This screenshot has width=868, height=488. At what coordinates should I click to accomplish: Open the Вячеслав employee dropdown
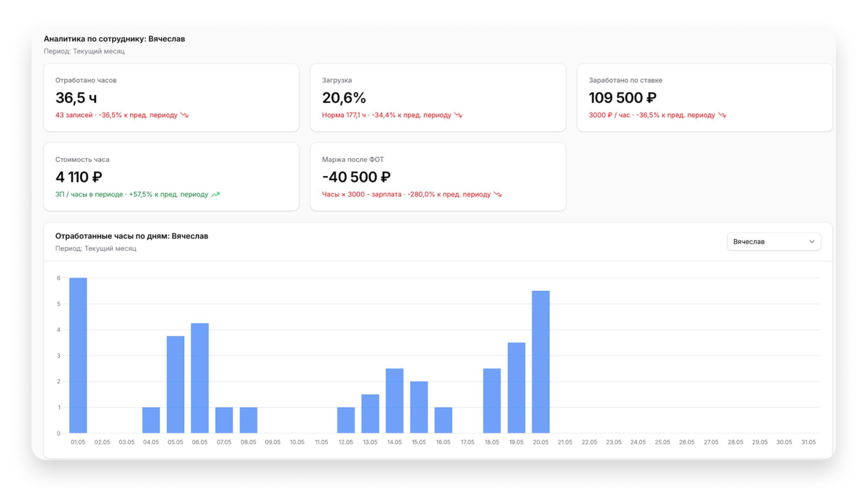(774, 242)
